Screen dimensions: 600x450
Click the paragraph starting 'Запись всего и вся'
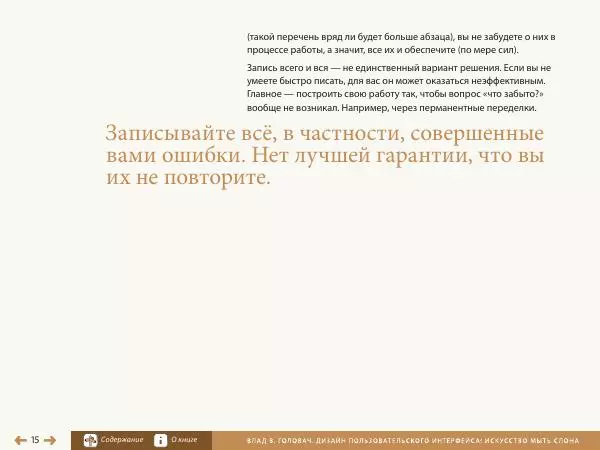coord(399,88)
